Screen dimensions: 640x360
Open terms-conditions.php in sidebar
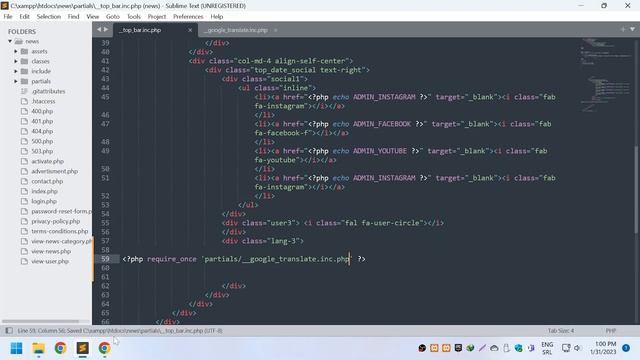60,231
